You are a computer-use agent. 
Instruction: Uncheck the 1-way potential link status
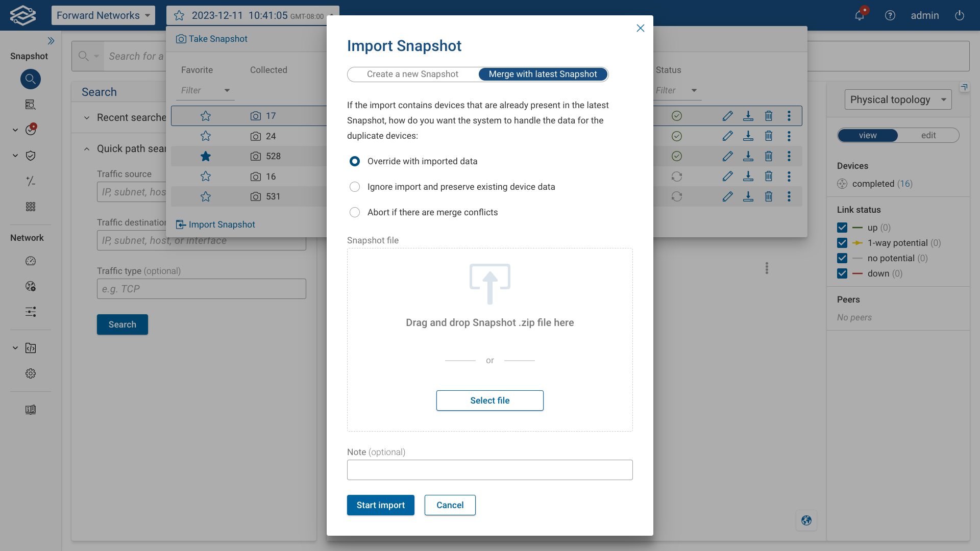pos(842,243)
